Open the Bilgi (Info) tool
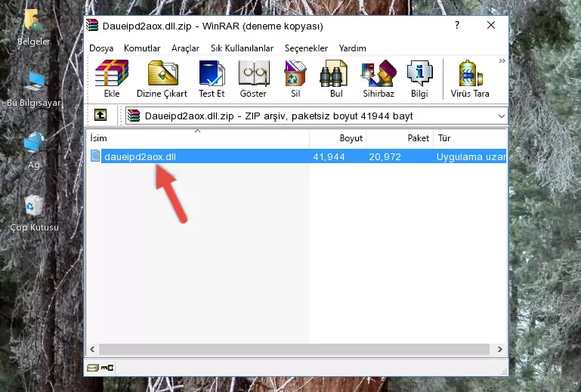Screen dimensions: 581x392 tap(419, 79)
